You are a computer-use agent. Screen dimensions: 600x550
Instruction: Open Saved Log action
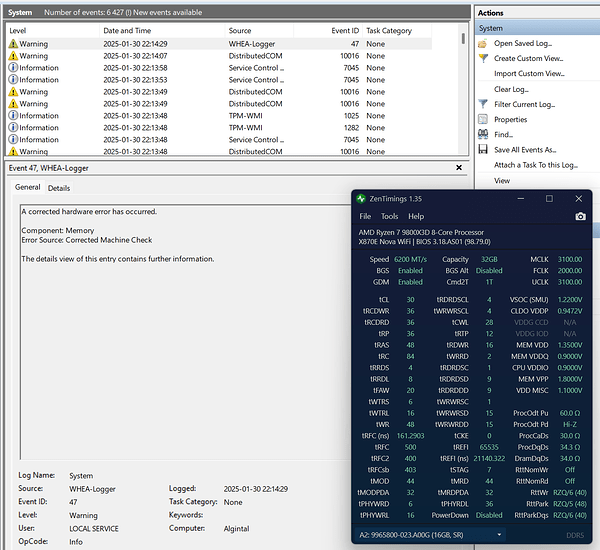point(523,44)
